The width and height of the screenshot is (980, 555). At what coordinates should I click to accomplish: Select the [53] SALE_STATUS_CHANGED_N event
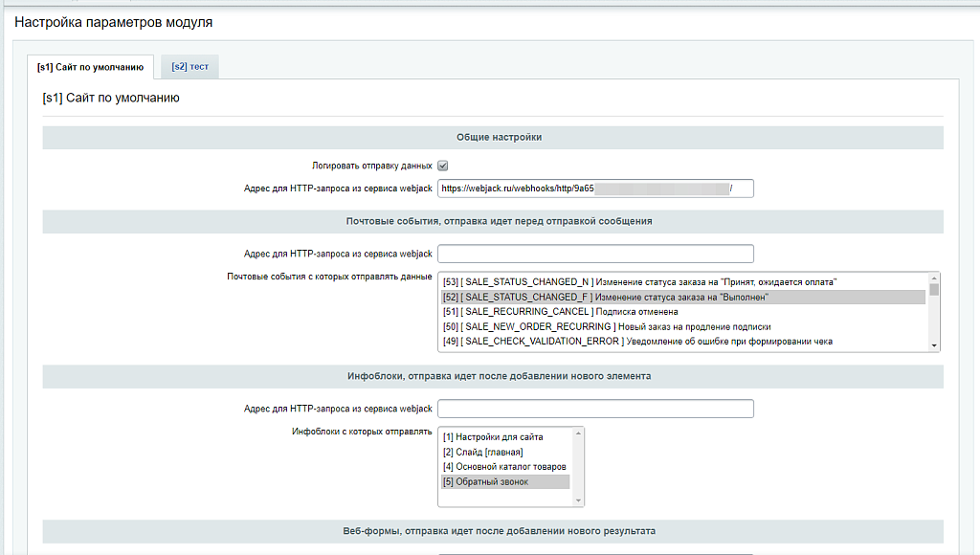click(x=640, y=282)
